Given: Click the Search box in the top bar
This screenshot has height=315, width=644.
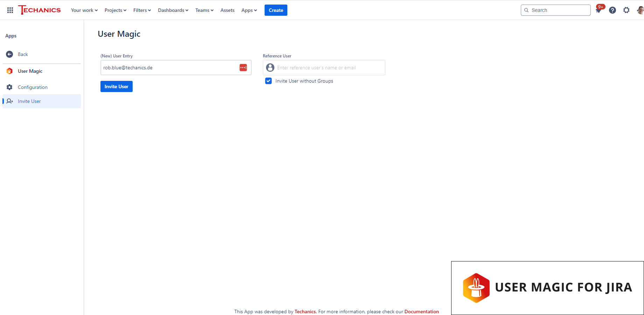Looking at the screenshot, I should pos(556,10).
